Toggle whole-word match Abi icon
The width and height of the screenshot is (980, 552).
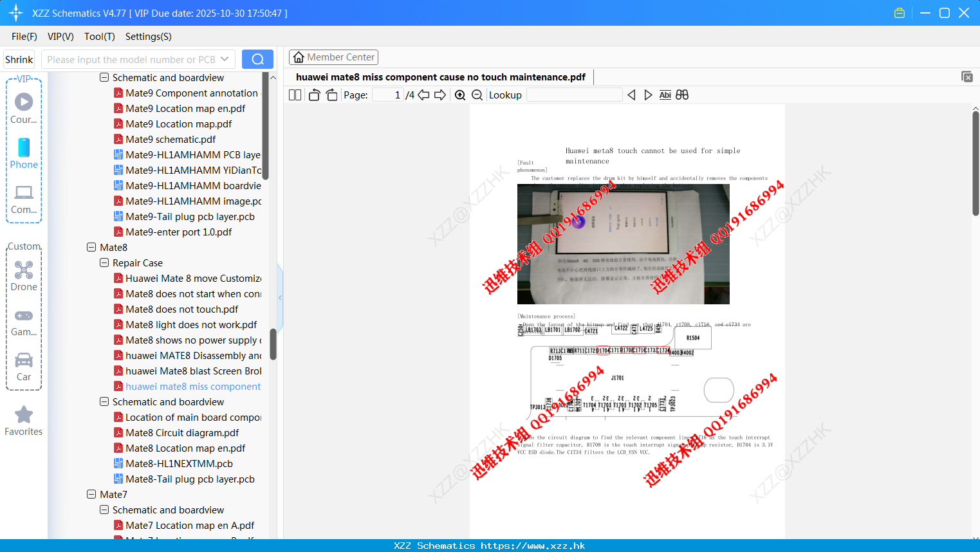(665, 95)
